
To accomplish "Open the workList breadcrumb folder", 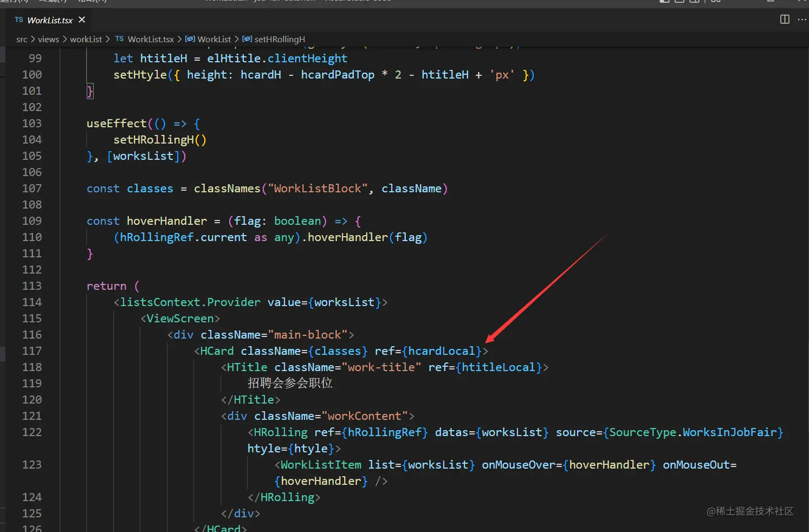I will click(x=86, y=39).
